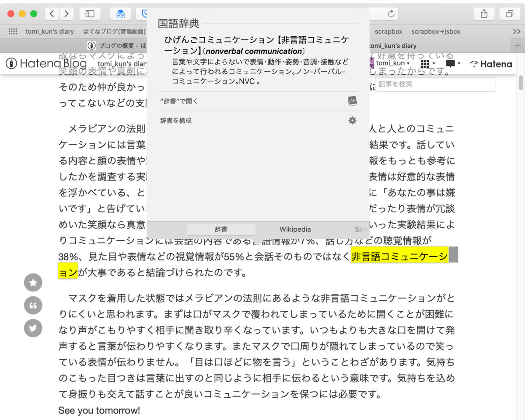The image size is (525, 420).
Task: Click 辞書を構成 row text
Action: tap(176, 121)
